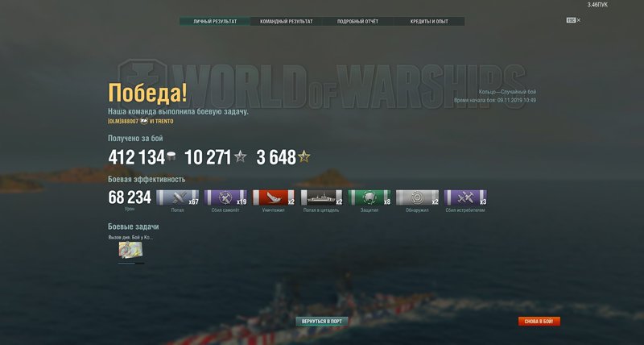Click the VI Trento ship name
644x345 pixels.
tap(162, 121)
